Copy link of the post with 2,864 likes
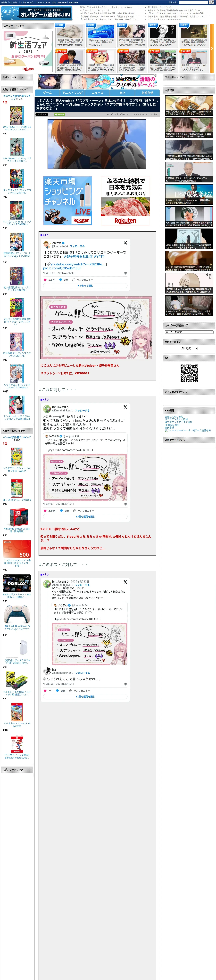 click(x=83, y=511)
